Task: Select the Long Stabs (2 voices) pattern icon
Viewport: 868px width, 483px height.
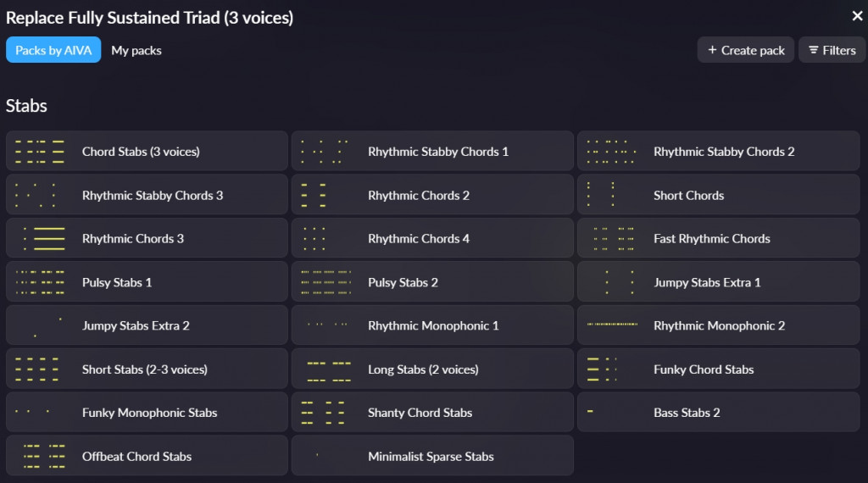Action: (329, 371)
